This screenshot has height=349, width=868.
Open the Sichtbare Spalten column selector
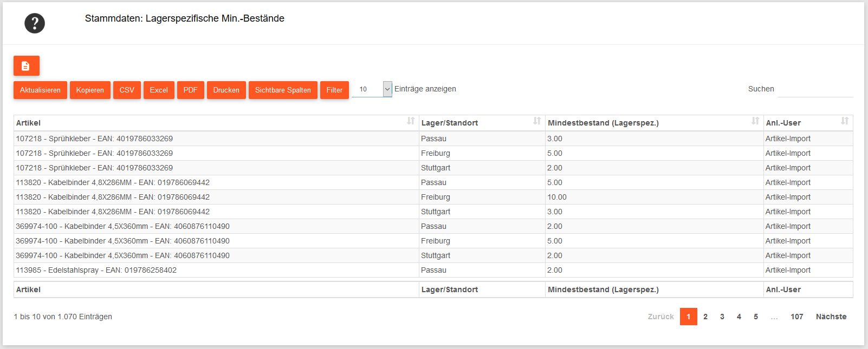[282, 90]
